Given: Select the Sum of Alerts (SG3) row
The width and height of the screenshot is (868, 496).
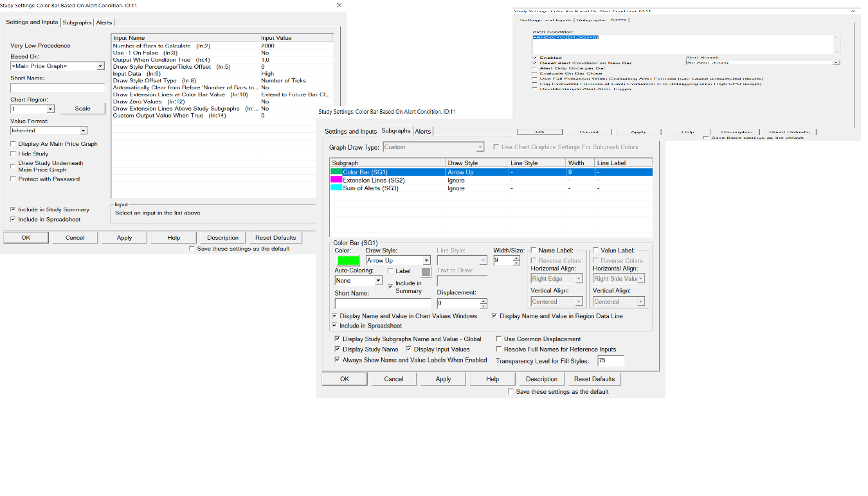Looking at the screenshot, I should click(491, 189).
